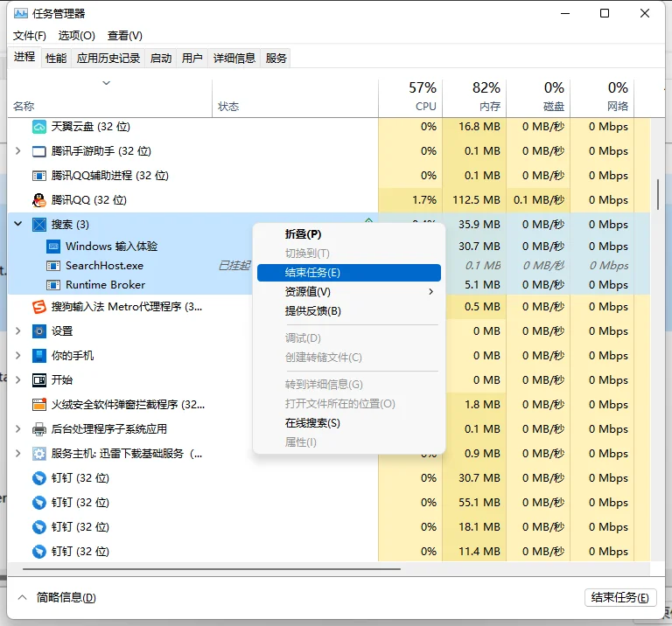Viewport: 672px width, 626px height.
Task: Sort by the 网络 column header
Action: (602, 98)
